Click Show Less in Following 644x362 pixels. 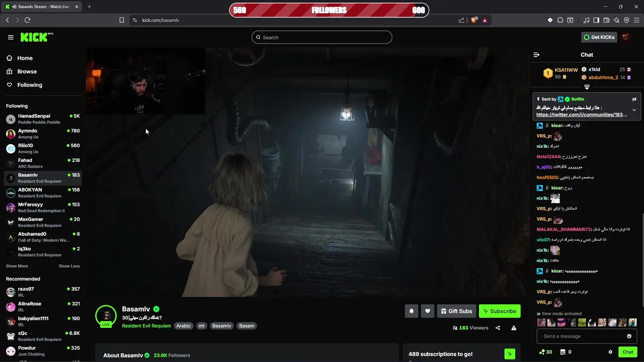[69, 266]
